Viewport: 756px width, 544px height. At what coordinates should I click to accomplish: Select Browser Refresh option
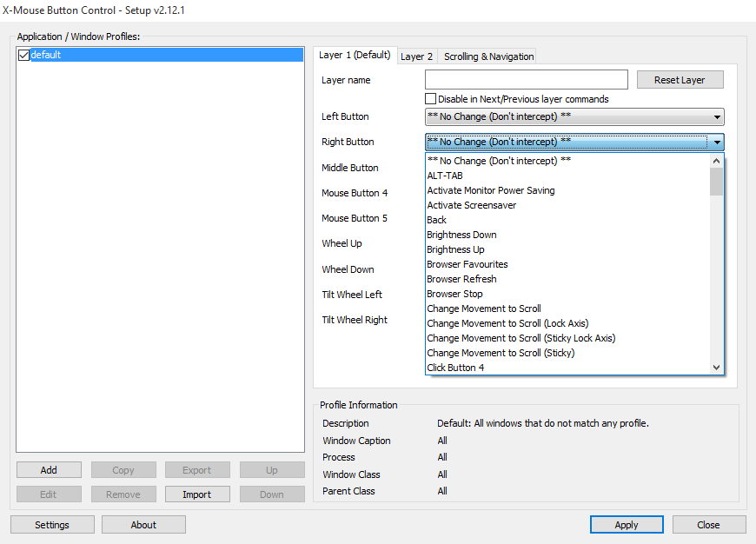[568, 279]
